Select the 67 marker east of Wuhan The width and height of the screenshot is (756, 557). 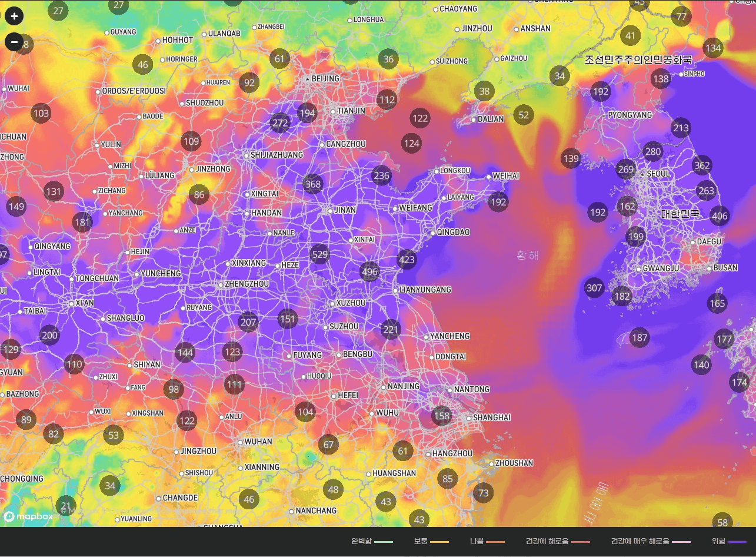pyautogui.click(x=328, y=445)
